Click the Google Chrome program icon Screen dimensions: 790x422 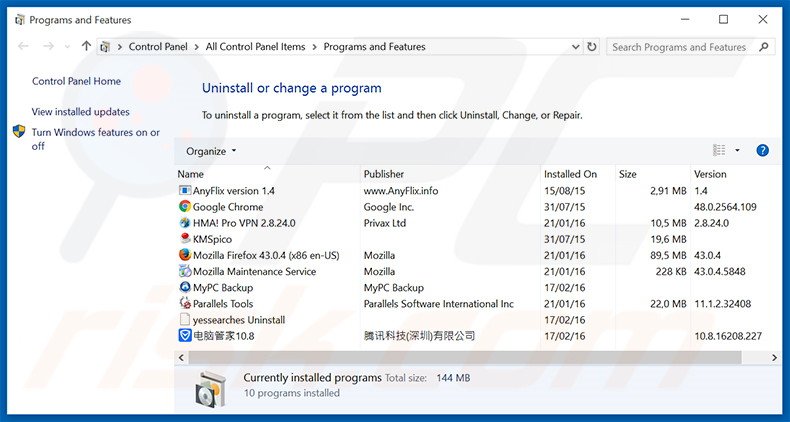[184, 207]
